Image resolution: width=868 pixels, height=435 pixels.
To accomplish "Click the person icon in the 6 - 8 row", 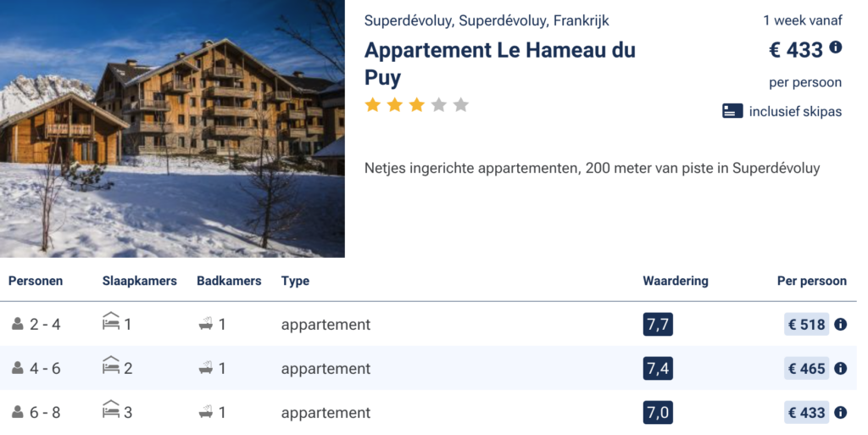I will coord(18,412).
